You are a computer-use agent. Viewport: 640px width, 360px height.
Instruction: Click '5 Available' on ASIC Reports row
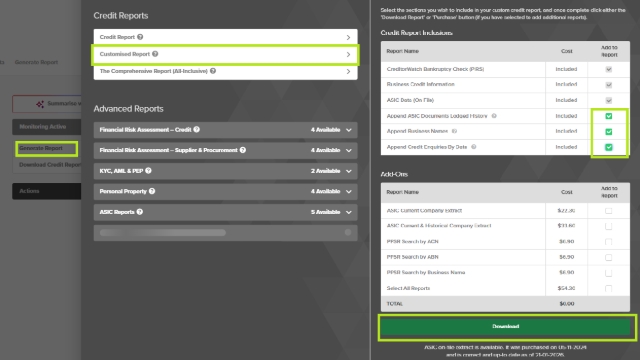[325, 212]
